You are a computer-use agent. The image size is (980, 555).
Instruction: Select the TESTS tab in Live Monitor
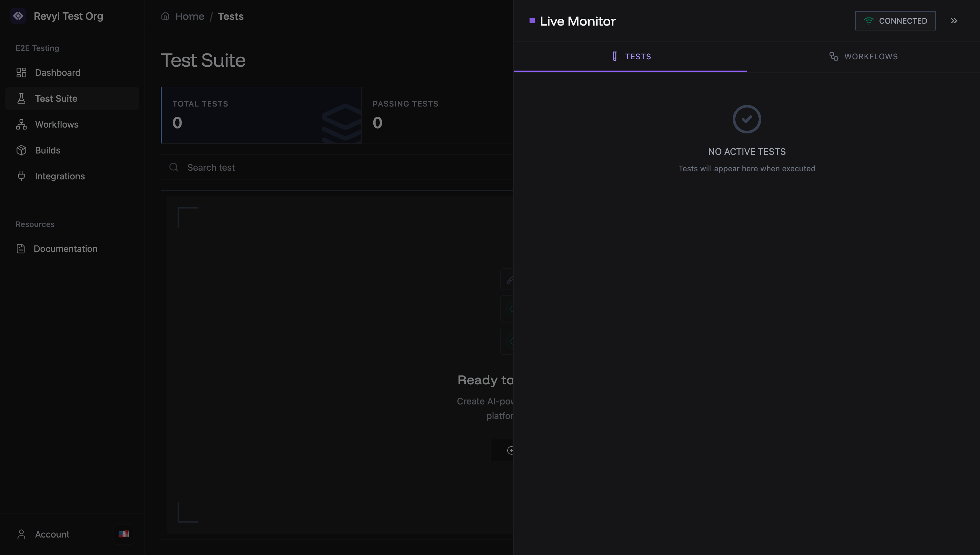pyautogui.click(x=631, y=56)
